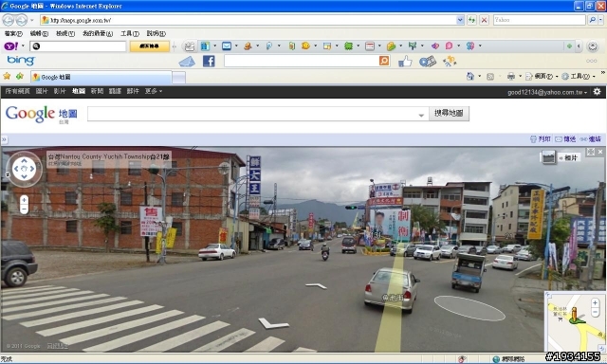This screenshot has height=364, width=607.
Task: Open a new blank browser tab
Action: click(x=179, y=78)
